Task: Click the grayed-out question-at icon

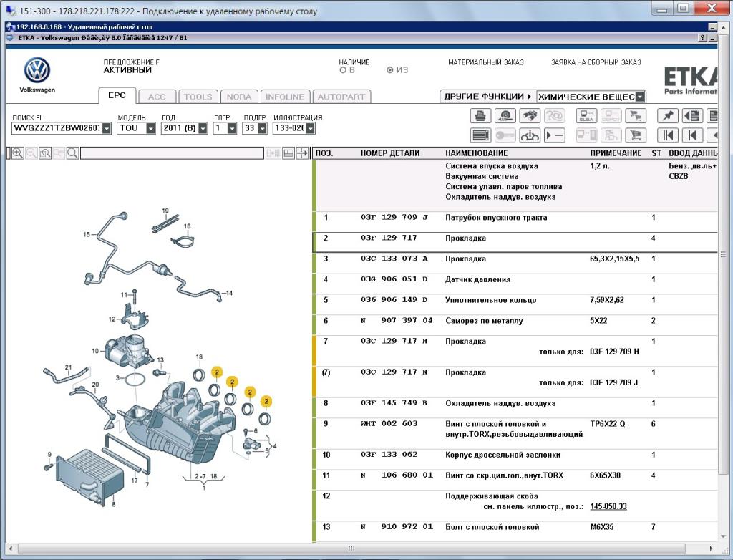Action: [555, 115]
